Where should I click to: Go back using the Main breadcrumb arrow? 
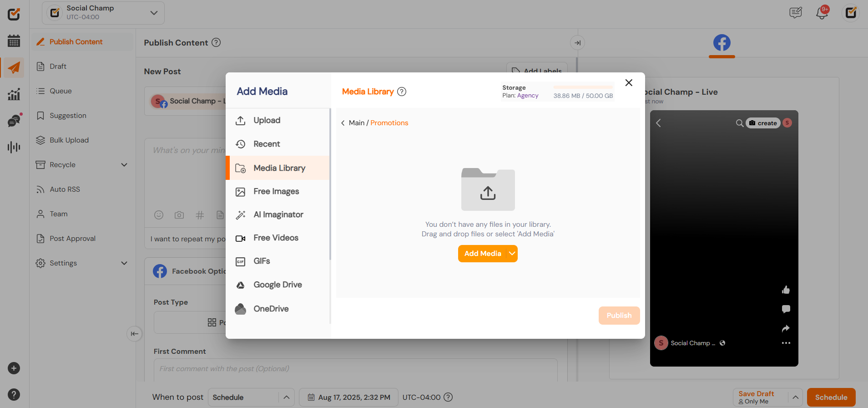coord(343,123)
